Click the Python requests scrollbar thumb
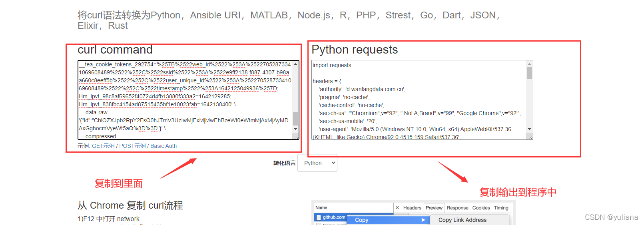Screen dimensions: 644x225 pyautogui.click(x=530, y=73)
